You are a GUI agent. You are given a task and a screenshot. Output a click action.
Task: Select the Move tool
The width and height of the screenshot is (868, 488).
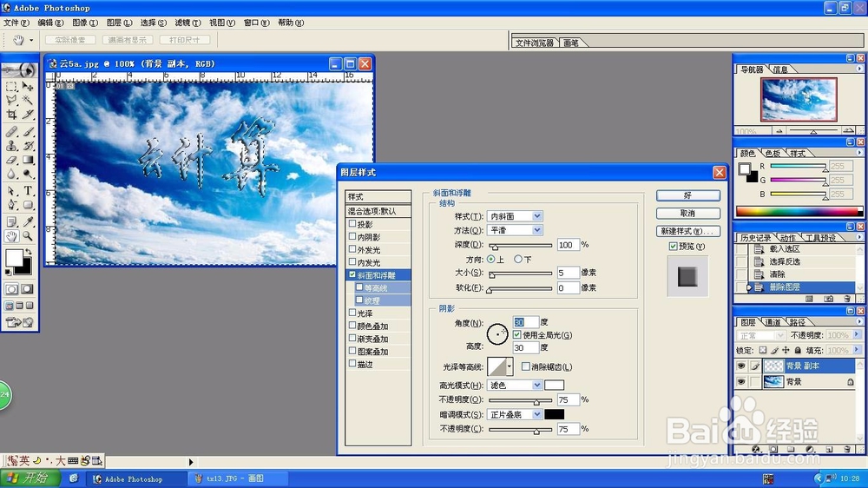(x=28, y=87)
